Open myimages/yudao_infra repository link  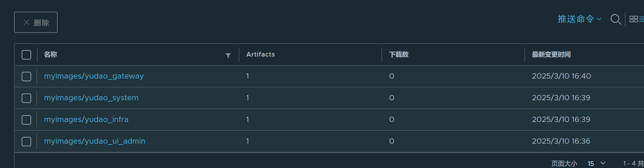pyautogui.click(x=86, y=120)
